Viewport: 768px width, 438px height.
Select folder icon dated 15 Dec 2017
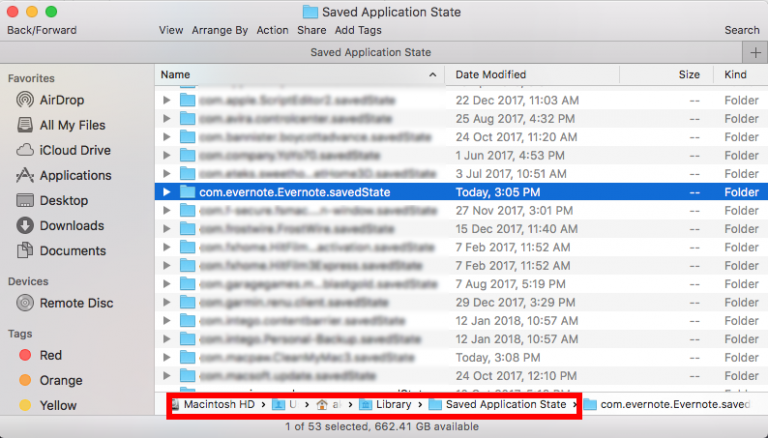click(x=188, y=229)
